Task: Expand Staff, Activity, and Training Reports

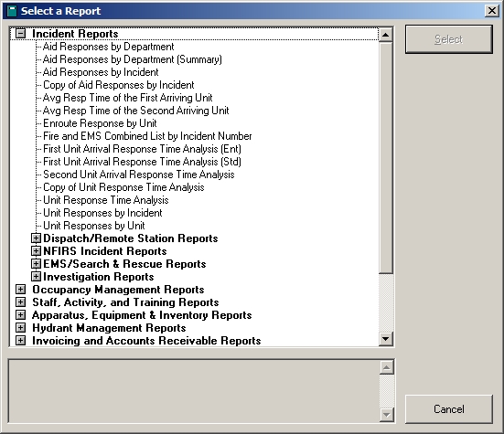Action: point(20,302)
